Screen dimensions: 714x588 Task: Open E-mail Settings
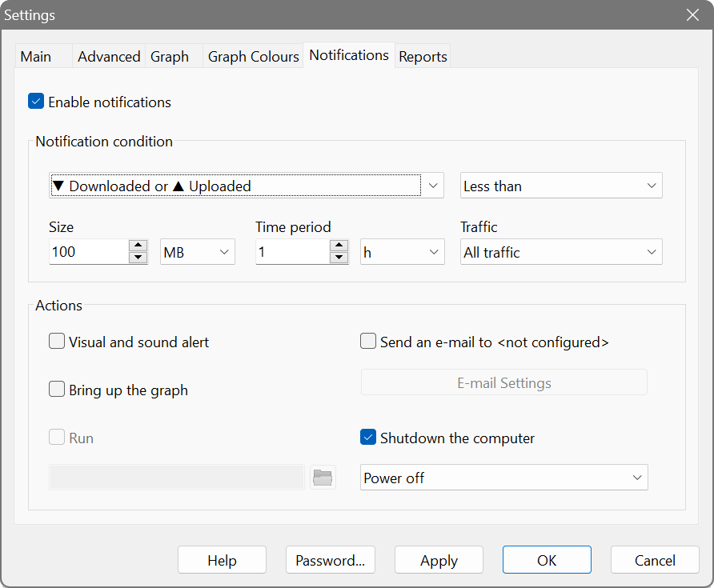[504, 382]
